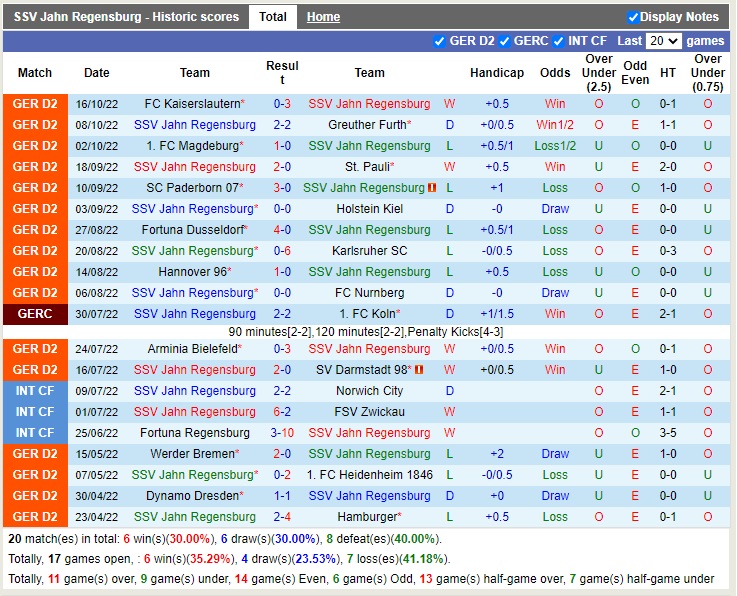737x596 pixels.
Task: Click the 3-10 result against Fortuna Regensburg
Action: (282, 433)
